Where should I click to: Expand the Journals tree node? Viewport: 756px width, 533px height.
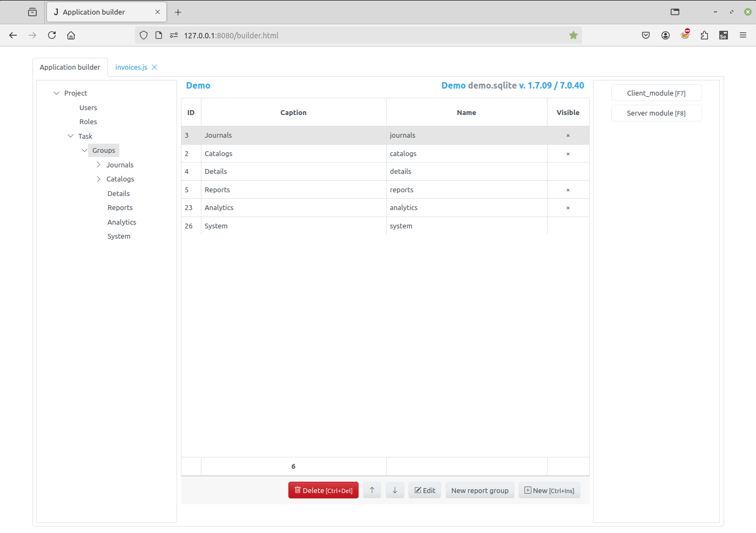[x=98, y=165]
